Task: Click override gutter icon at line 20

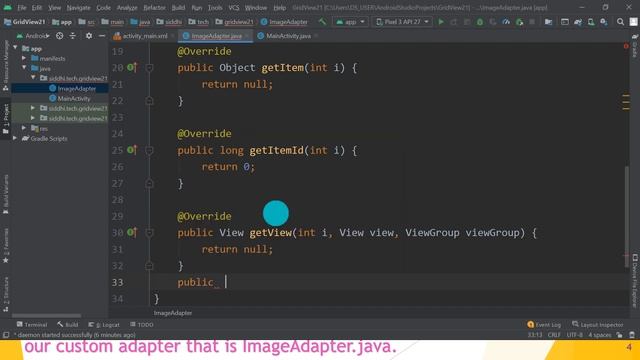Action: 131,67
